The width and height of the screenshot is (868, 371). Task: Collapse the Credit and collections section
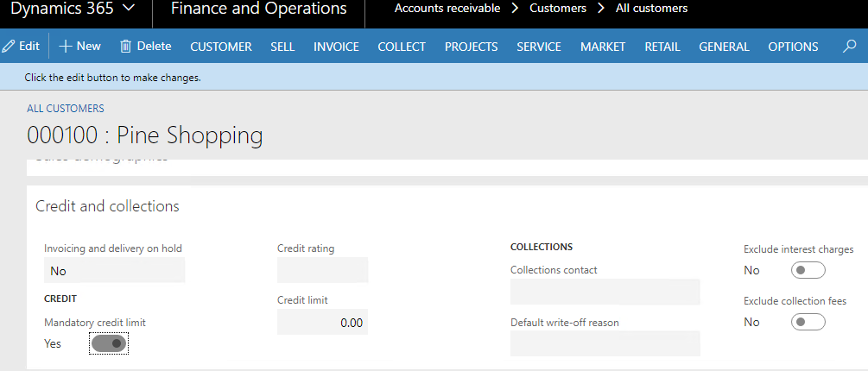click(x=107, y=206)
